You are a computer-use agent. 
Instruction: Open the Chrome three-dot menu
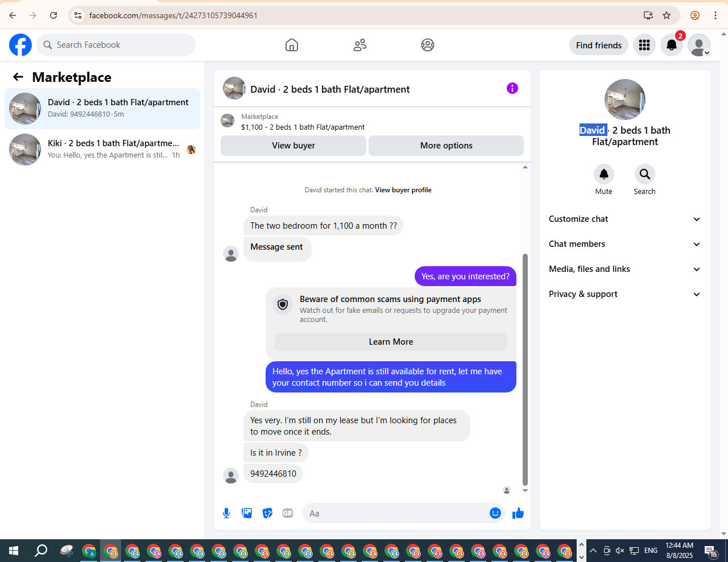[715, 15]
